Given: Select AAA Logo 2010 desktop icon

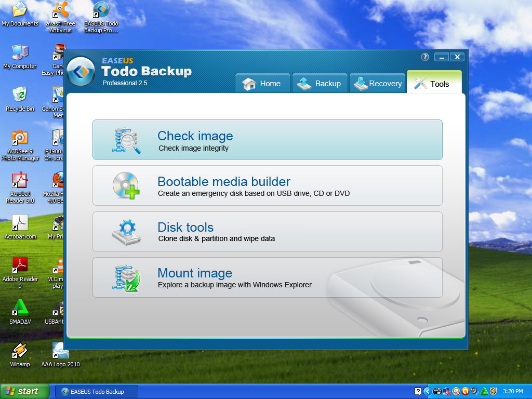Looking at the screenshot, I should click(60, 355).
